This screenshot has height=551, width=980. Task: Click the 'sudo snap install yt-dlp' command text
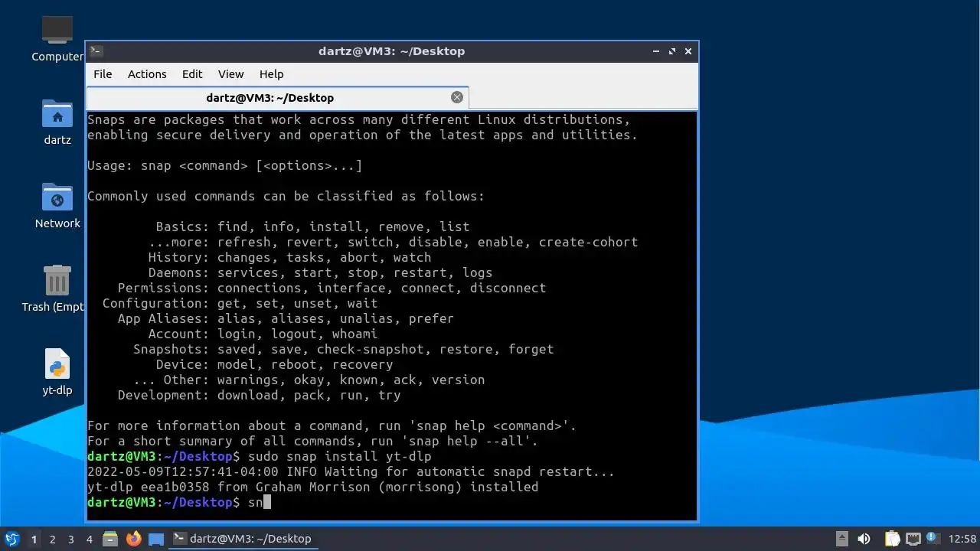(340, 456)
